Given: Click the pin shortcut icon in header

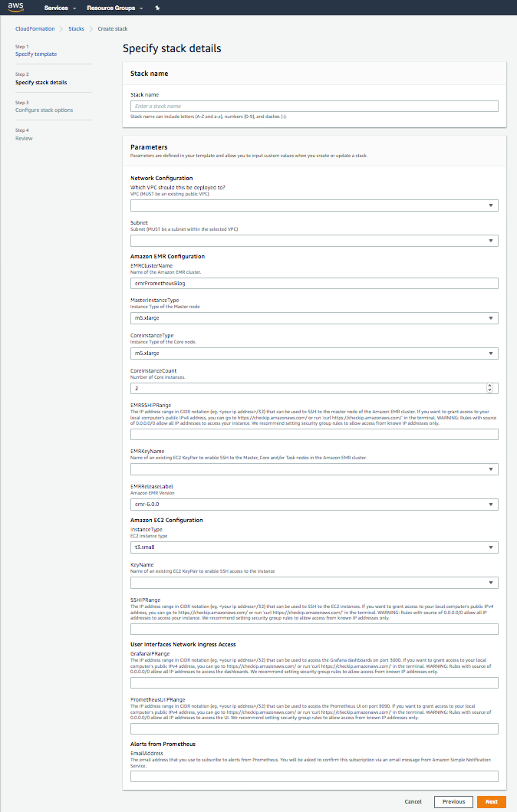Looking at the screenshot, I should click(x=157, y=8).
